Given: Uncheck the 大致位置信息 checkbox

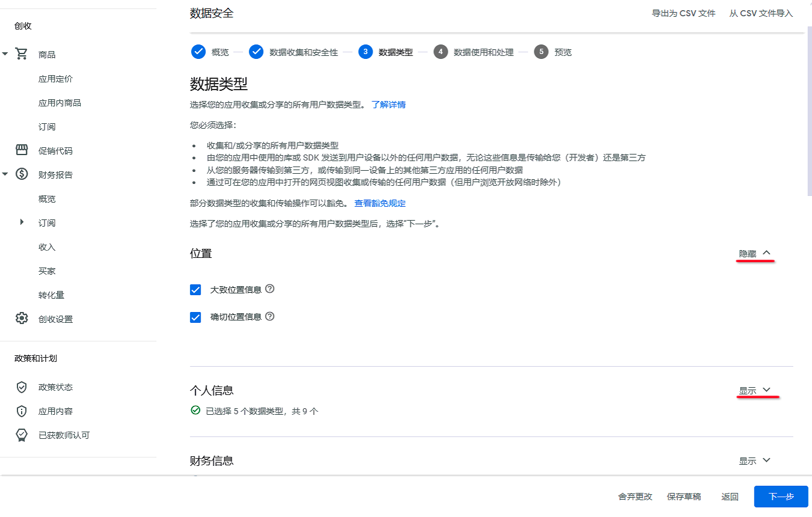Looking at the screenshot, I should (195, 290).
